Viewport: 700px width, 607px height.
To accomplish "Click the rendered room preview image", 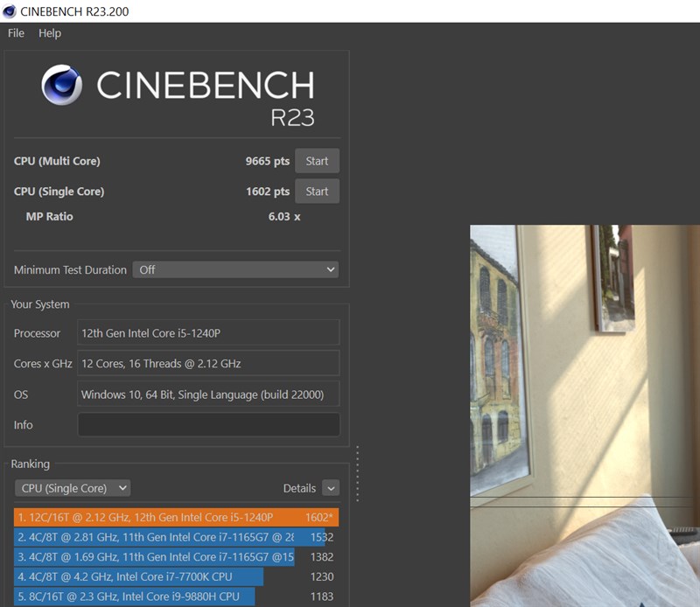I will click(x=584, y=415).
